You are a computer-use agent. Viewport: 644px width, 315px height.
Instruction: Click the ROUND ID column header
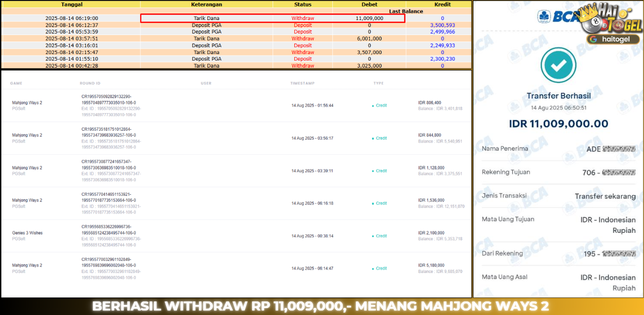91,84
